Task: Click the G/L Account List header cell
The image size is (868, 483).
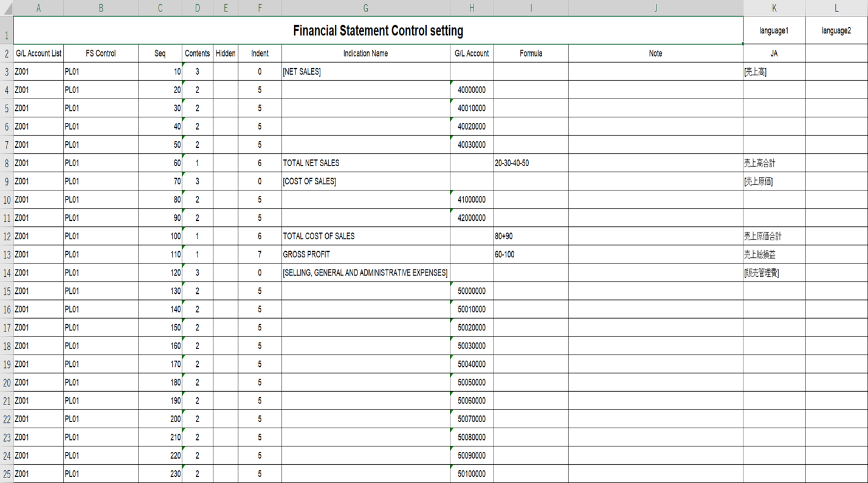Action: point(38,54)
